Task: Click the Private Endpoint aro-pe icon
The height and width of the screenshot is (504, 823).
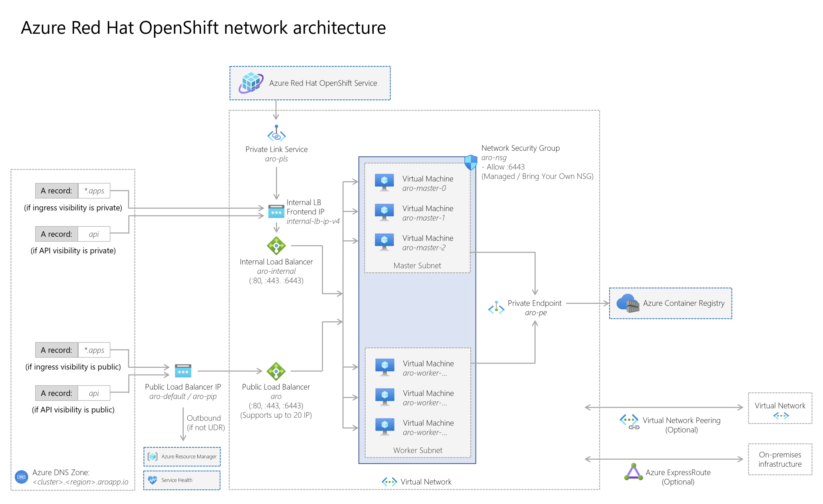Action: tap(496, 308)
